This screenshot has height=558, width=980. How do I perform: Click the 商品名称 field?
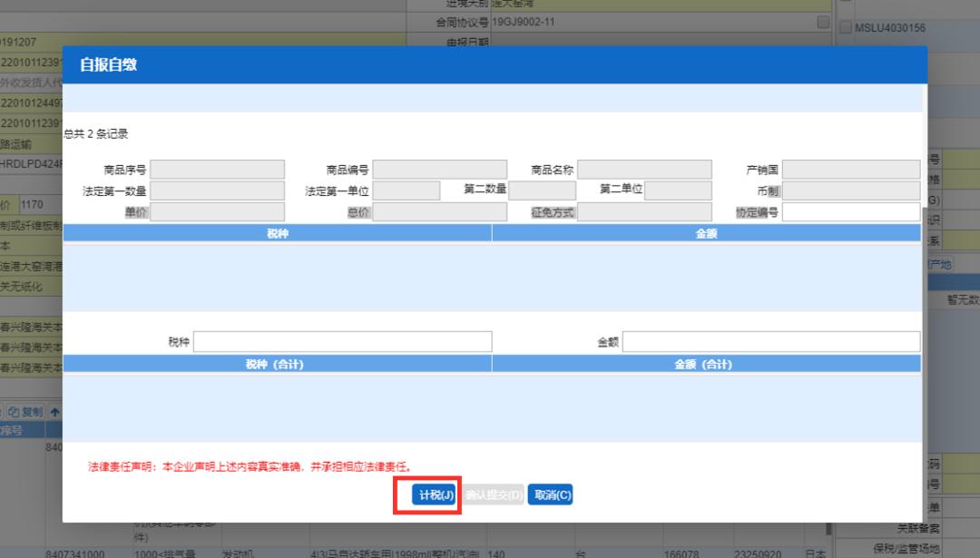[x=644, y=169]
